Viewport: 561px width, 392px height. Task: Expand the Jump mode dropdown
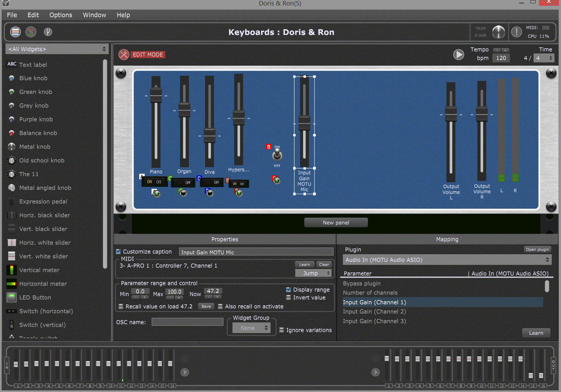(x=313, y=273)
